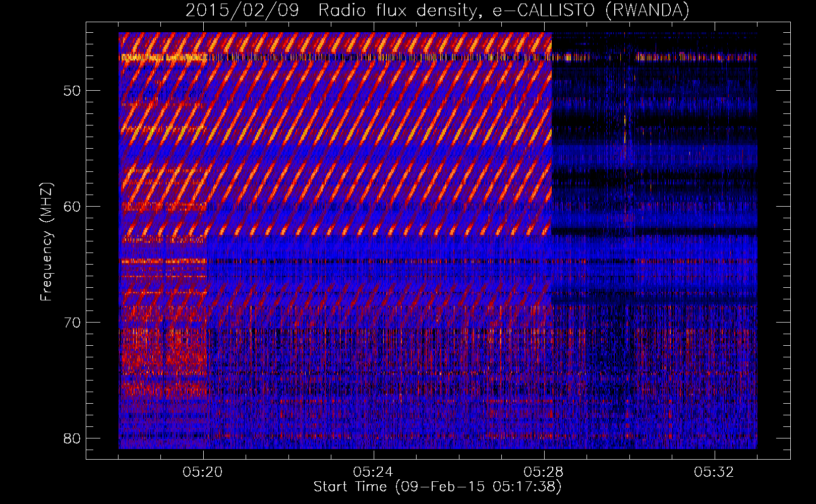Click the "Frequency (MHZ)" y-axis label
Viewport: 816px width, 504px height.
(46, 242)
